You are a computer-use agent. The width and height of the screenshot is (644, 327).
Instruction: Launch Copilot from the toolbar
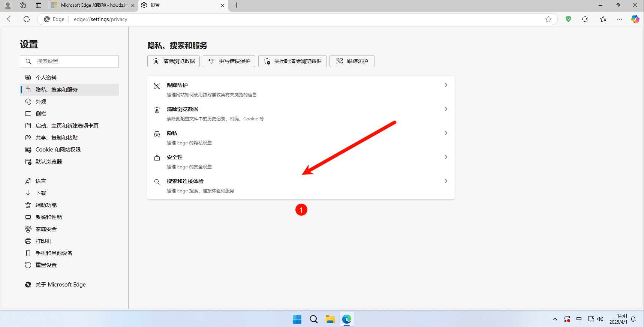click(x=635, y=19)
